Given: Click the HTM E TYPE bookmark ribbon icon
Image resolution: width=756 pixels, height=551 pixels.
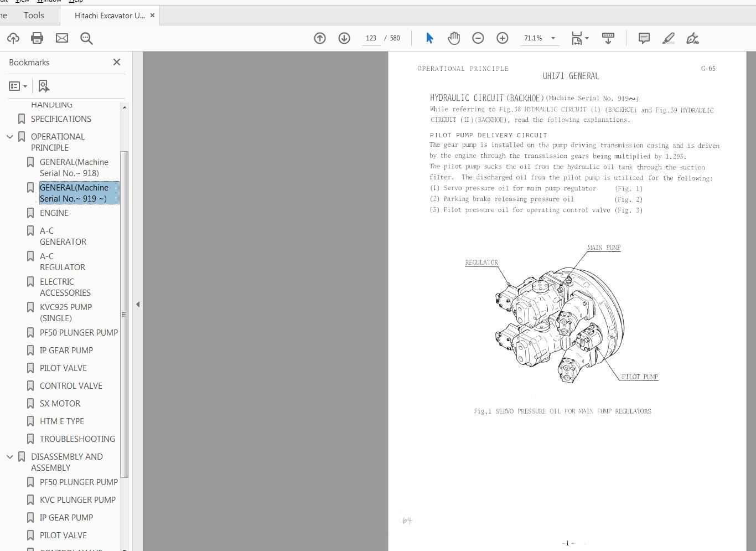Looking at the screenshot, I should pos(30,421).
